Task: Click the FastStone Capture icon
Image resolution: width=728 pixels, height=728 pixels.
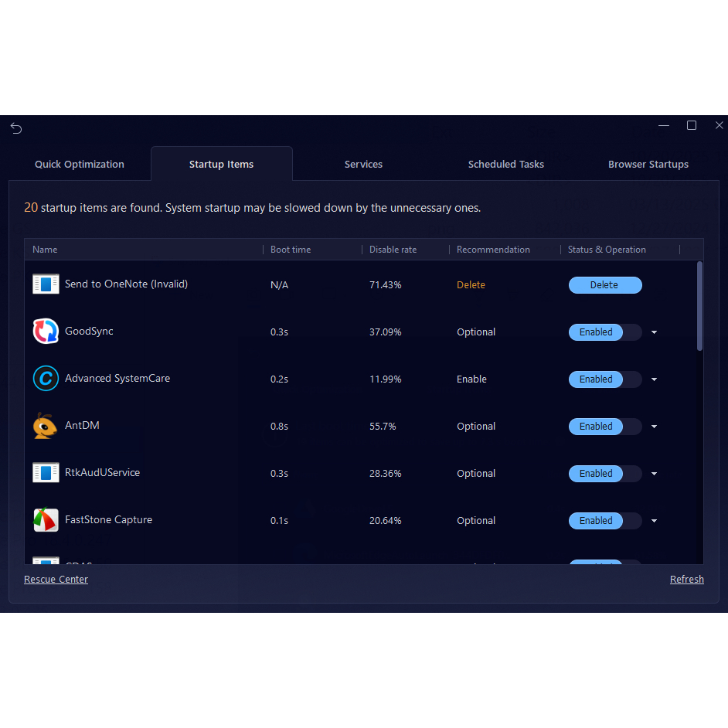Action: click(46, 519)
